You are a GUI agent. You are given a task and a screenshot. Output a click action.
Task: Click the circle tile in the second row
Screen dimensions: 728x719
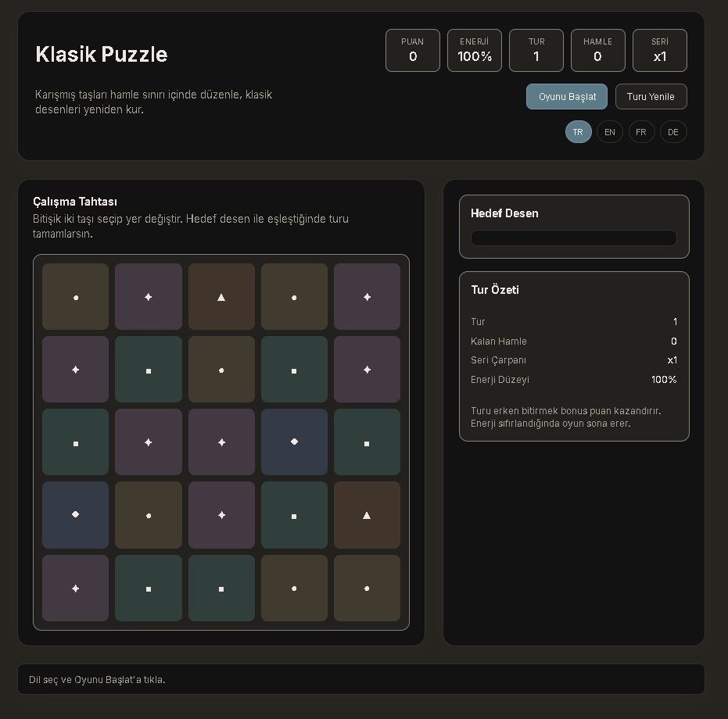click(221, 370)
